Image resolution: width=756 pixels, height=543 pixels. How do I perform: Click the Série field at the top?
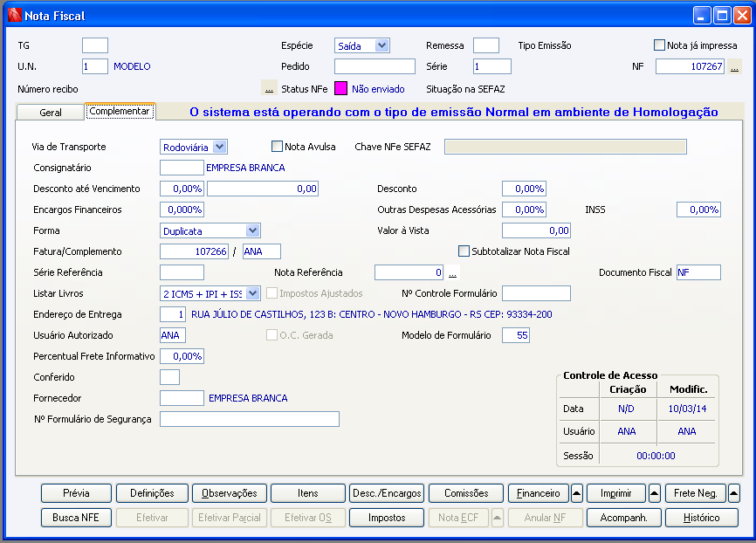(491, 66)
